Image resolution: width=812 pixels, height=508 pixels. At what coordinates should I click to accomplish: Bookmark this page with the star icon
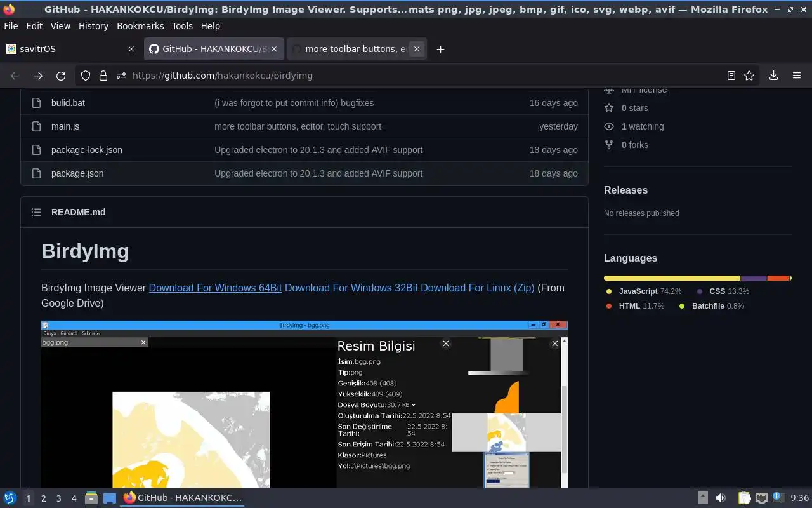[749, 76]
